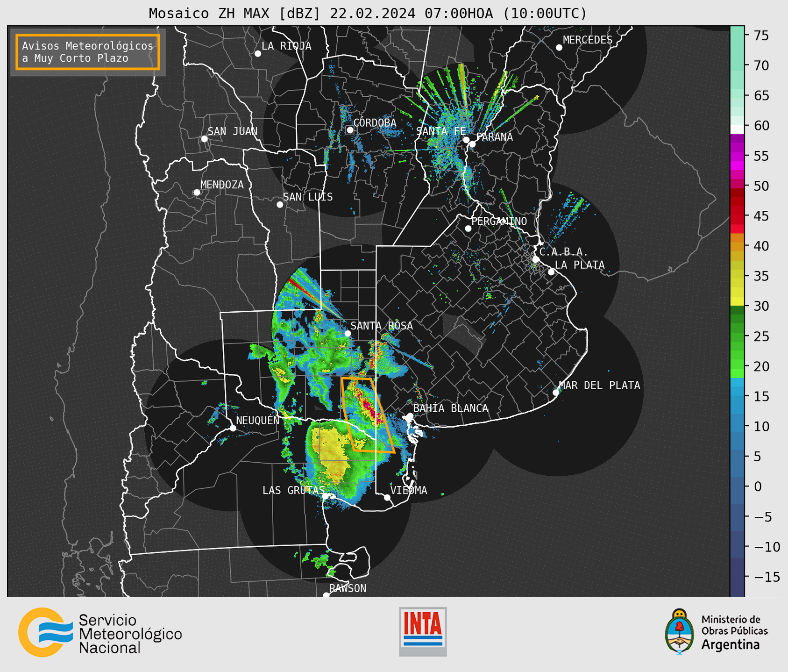The height and width of the screenshot is (672, 788).
Task: Click the LAS GRUTAS label text
Action: pyautogui.click(x=293, y=490)
